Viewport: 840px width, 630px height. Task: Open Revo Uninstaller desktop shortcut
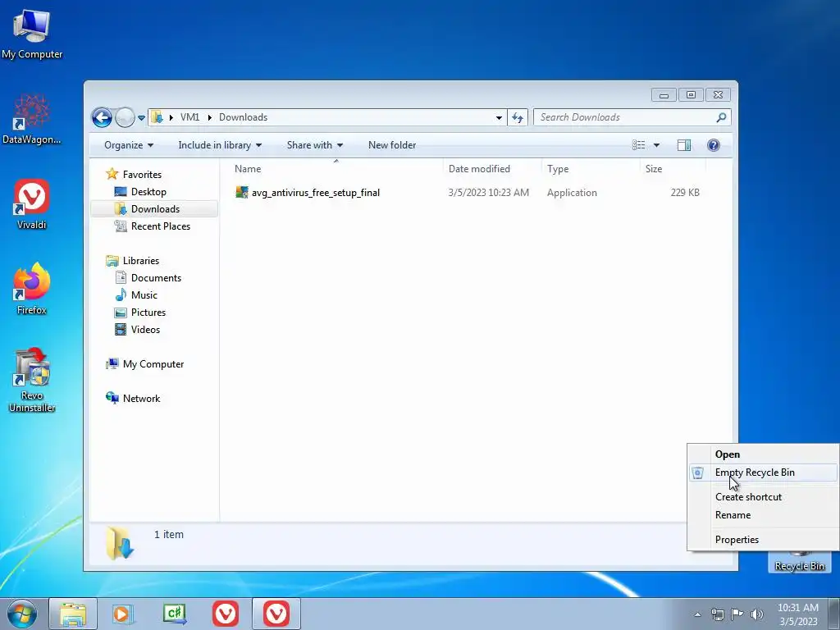tap(32, 379)
